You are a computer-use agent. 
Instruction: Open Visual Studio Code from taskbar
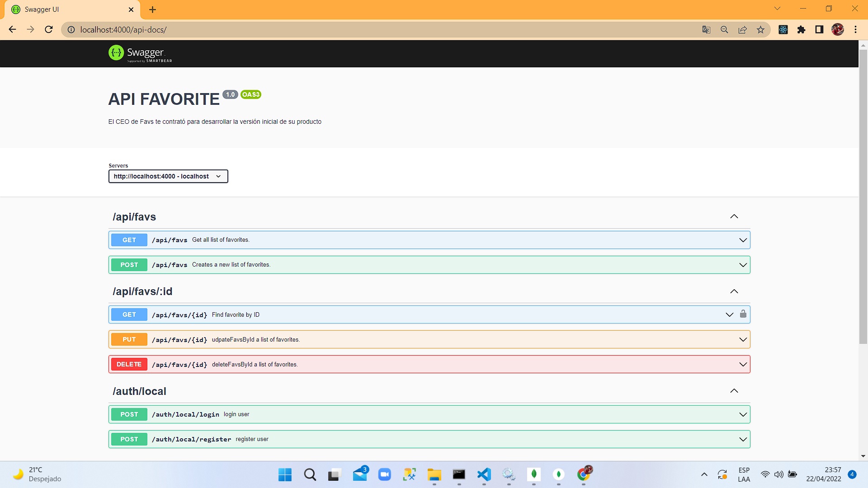(x=484, y=474)
